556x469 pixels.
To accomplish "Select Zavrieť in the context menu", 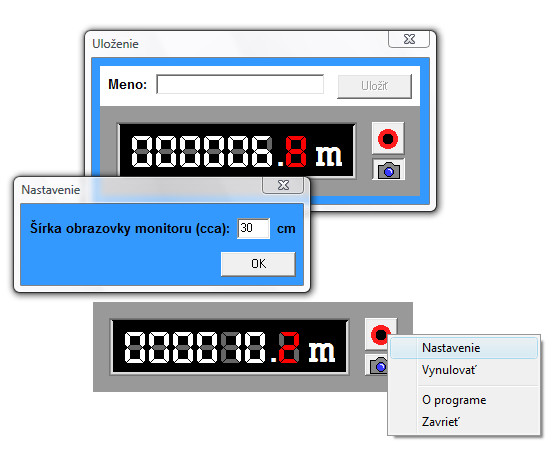I will pos(464,422).
